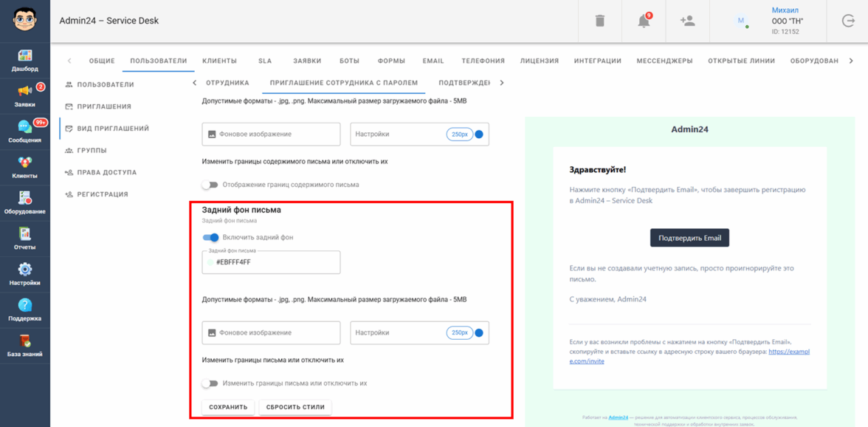Click image icon in upper Фоновое изображение field

point(211,134)
